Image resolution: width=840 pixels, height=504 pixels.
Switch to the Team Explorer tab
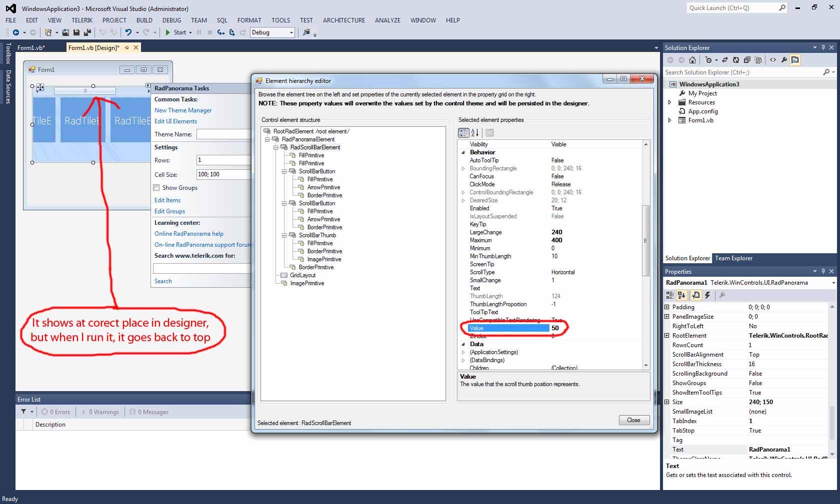tap(733, 258)
